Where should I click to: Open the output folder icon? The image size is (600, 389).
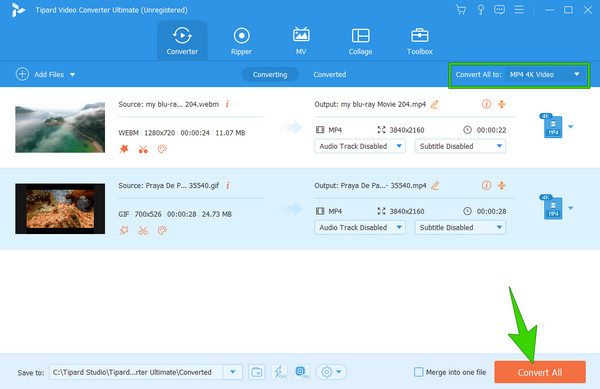pyautogui.click(x=257, y=372)
